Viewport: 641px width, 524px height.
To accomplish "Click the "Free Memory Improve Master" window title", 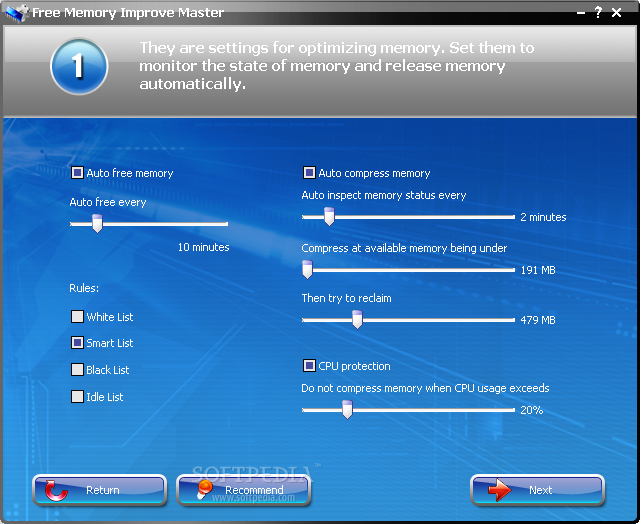I will coord(128,13).
